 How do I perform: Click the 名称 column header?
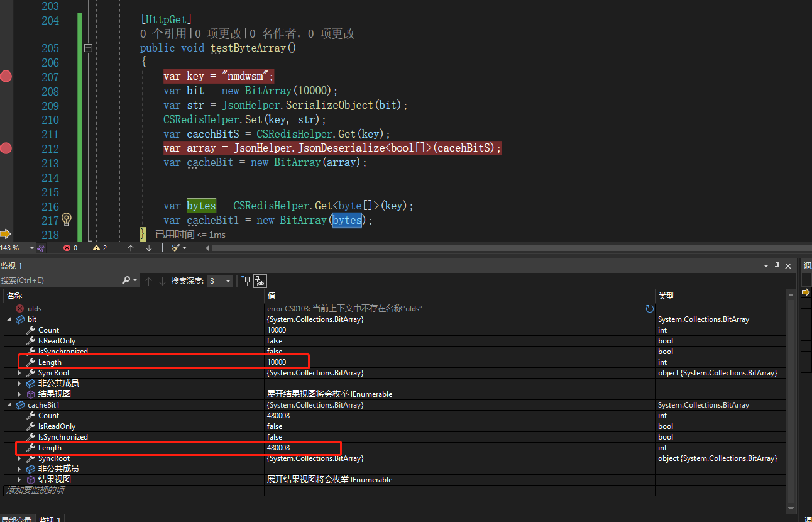[x=133, y=296]
